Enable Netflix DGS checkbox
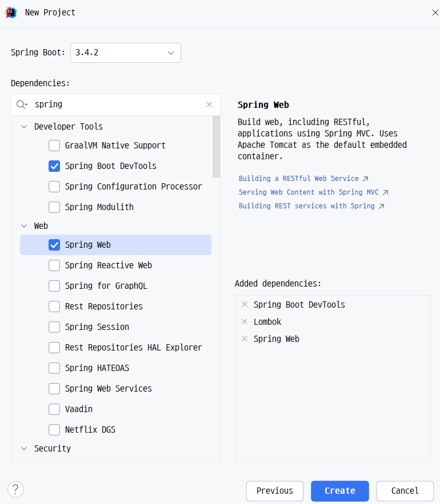Screen dimensions: 440x504 click(54, 430)
